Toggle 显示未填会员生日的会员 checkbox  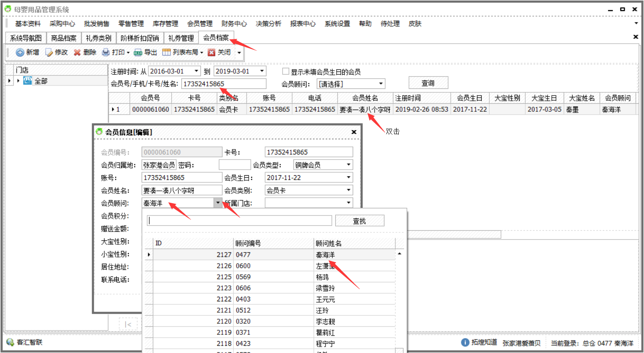point(286,72)
